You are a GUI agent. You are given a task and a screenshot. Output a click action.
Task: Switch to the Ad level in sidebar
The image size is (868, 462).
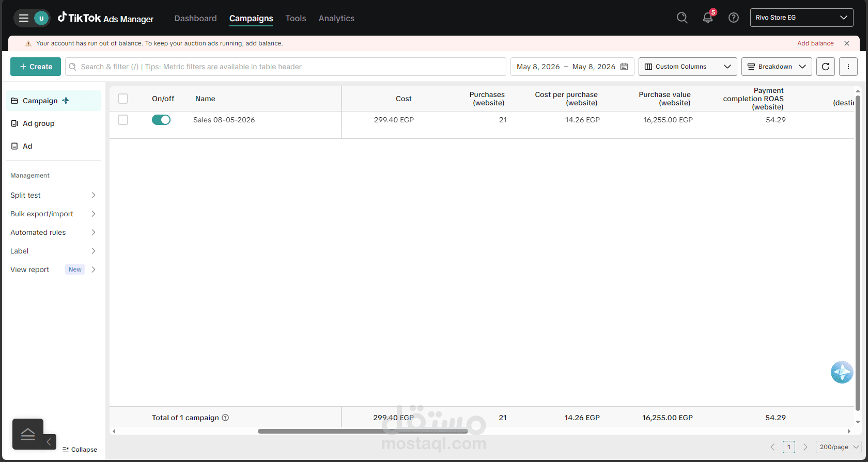(x=53, y=146)
